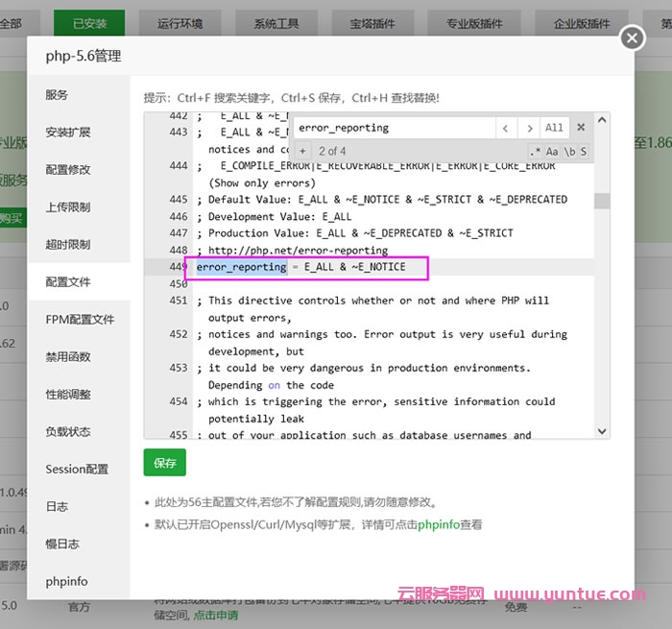Select 安装扩展 sidebar item

68,133
